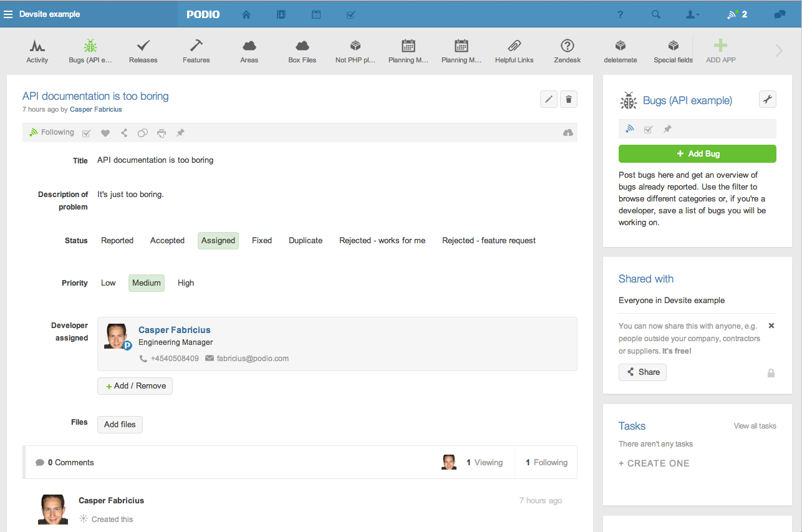The image size is (802, 532).
Task: Open the Releases app
Action: click(x=143, y=51)
